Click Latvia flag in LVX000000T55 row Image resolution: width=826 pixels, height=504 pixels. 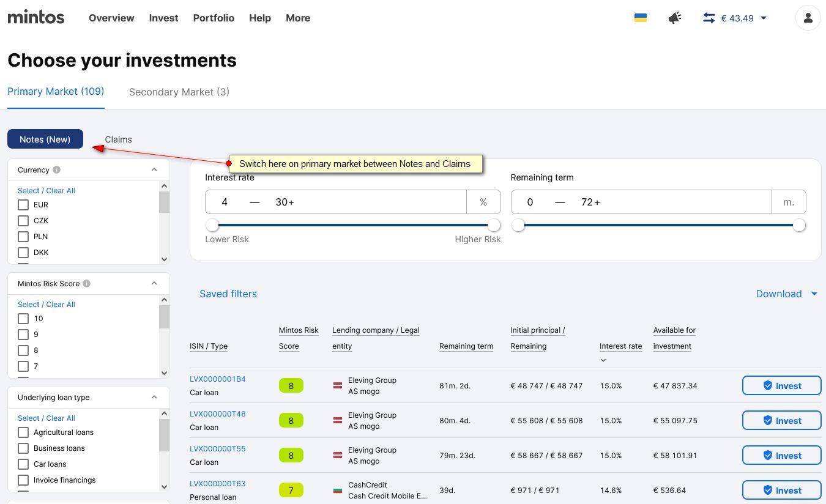pyautogui.click(x=338, y=456)
